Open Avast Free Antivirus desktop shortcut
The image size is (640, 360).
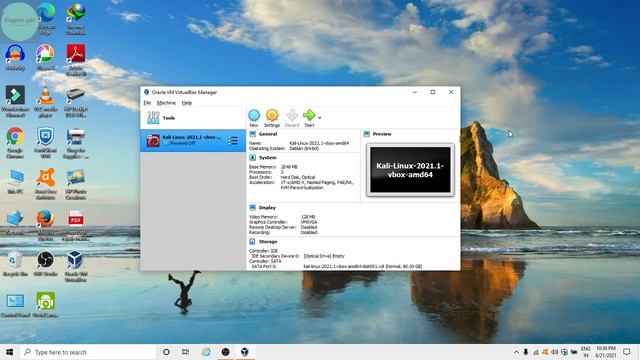click(45, 184)
